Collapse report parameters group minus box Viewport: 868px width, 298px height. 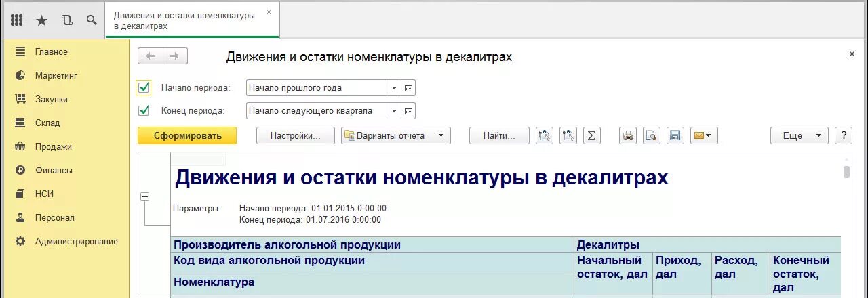[144, 196]
